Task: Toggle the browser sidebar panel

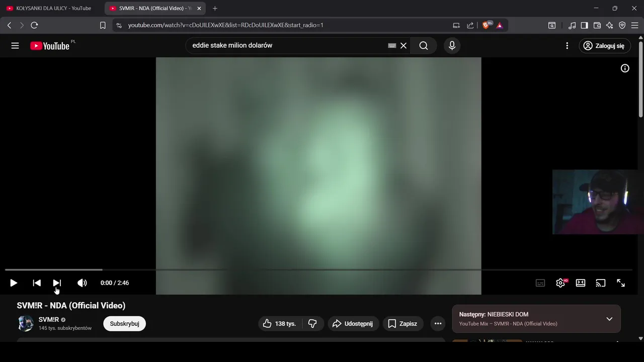Action: [x=585, y=25]
